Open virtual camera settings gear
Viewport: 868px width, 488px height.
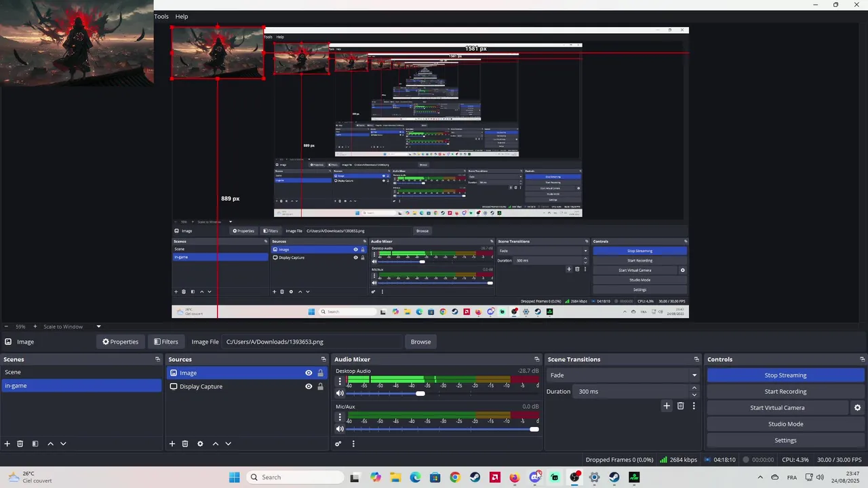click(x=857, y=408)
